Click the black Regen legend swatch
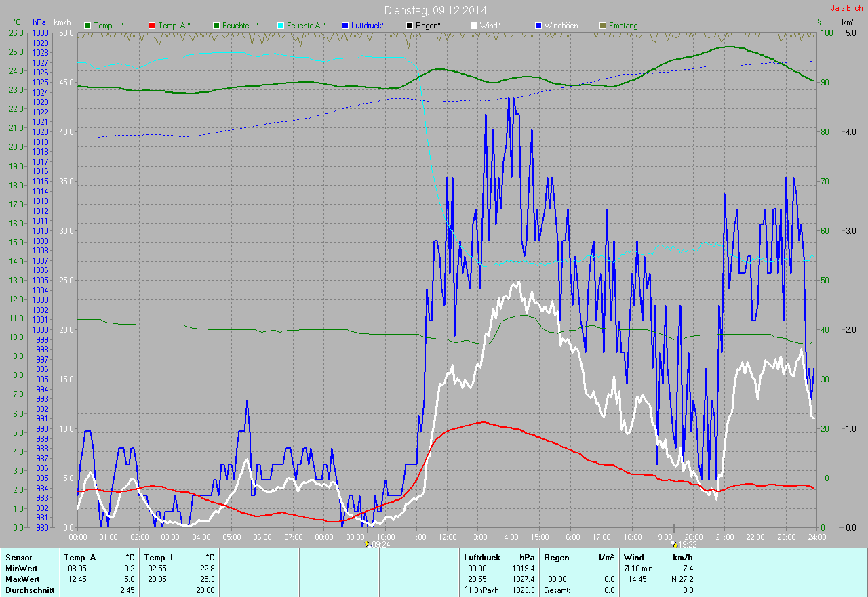This screenshot has height=597, width=868. tap(410, 26)
